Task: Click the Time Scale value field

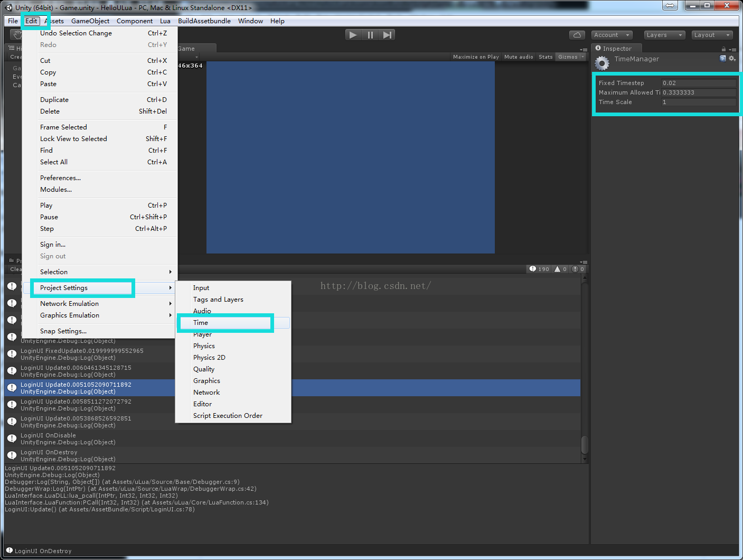Action: (699, 102)
